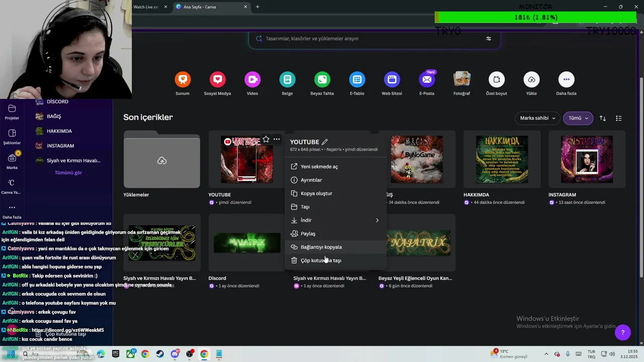Screen dimensions: 644x362
Task: Open the Sunum presentation shortcut
Action: [x=183, y=79]
